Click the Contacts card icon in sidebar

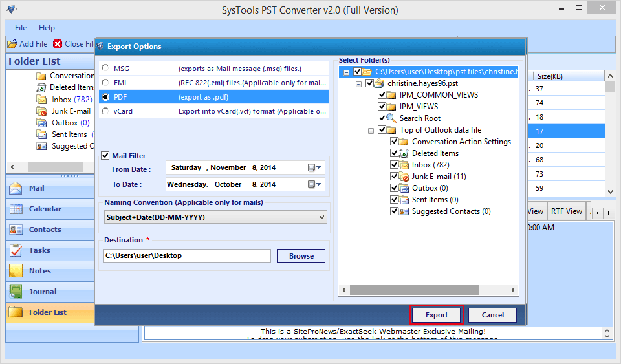tap(16, 230)
